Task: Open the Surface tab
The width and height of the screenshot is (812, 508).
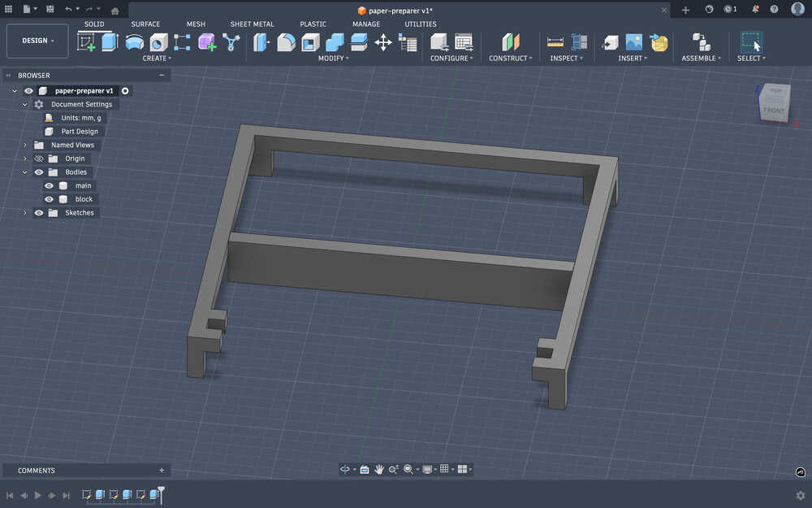Action: [x=145, y=24]
